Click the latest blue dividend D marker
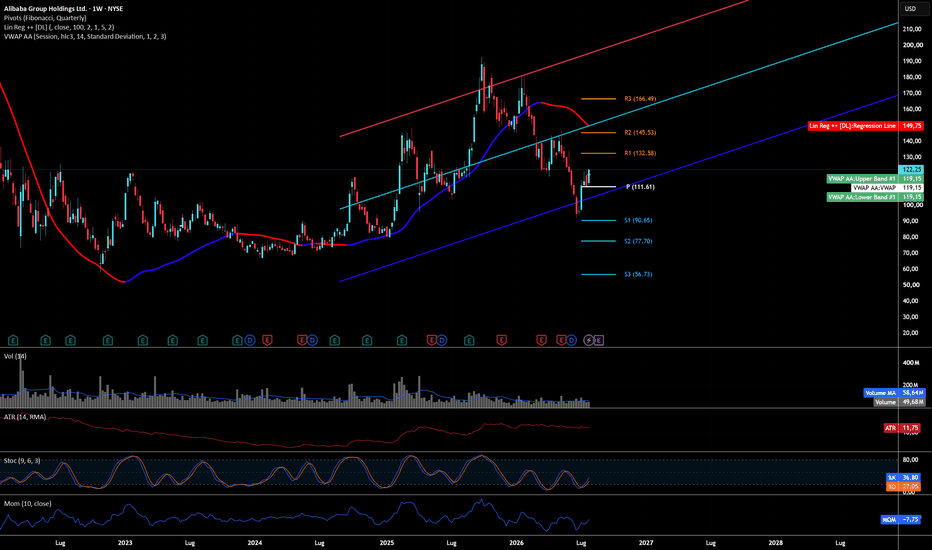This screenshot has width=932, height=550. (571, 340)
